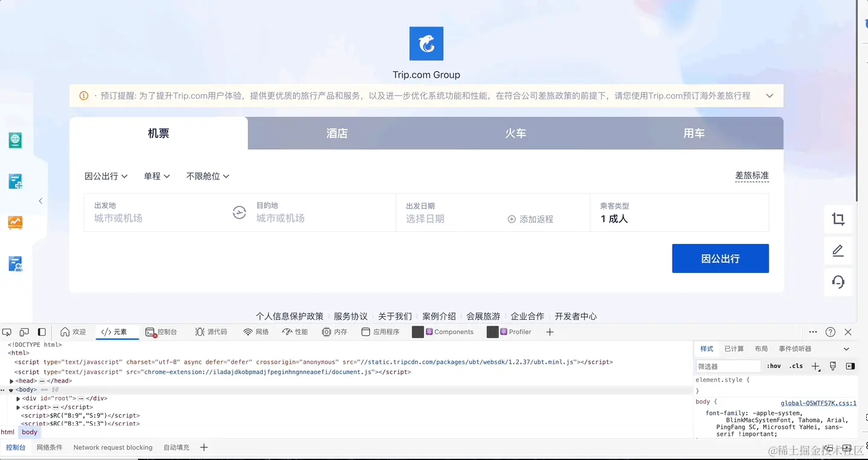Open the orange chart sidebar icon
Viewport: 868px width, 460px height.
tap(15, 222)
